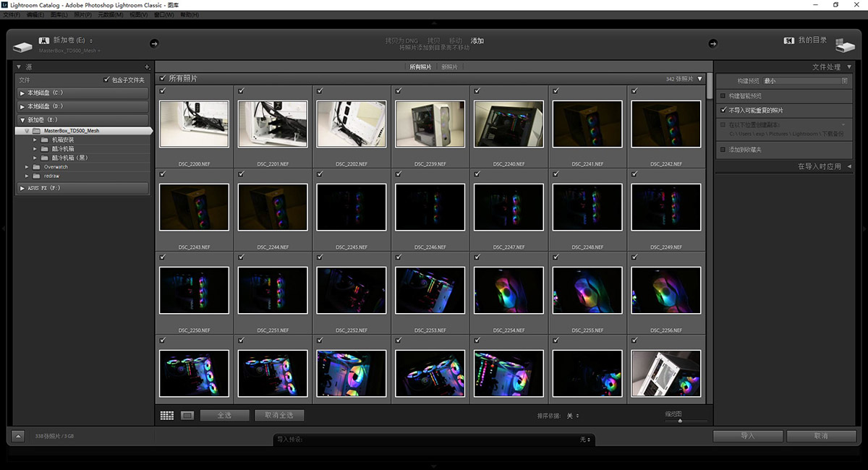
Task: Click the destination catalog drive icon at top right
Action: tap(845, 46)
